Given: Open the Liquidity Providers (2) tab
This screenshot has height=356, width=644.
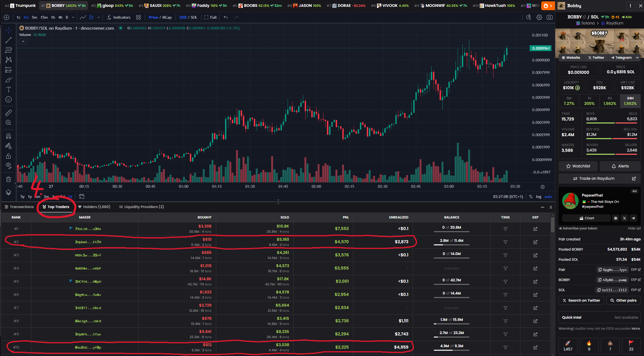Looking at the screenshot, I should [141, 207].
